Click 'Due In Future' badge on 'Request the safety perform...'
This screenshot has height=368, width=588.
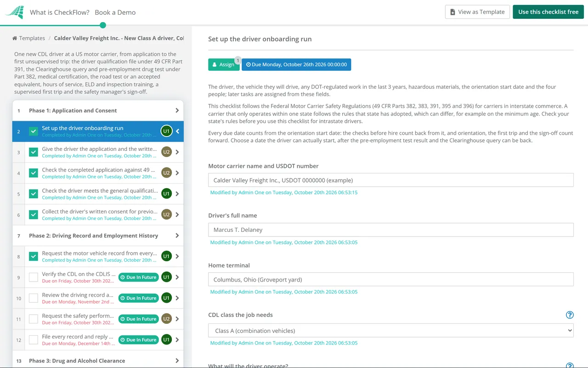138,319
